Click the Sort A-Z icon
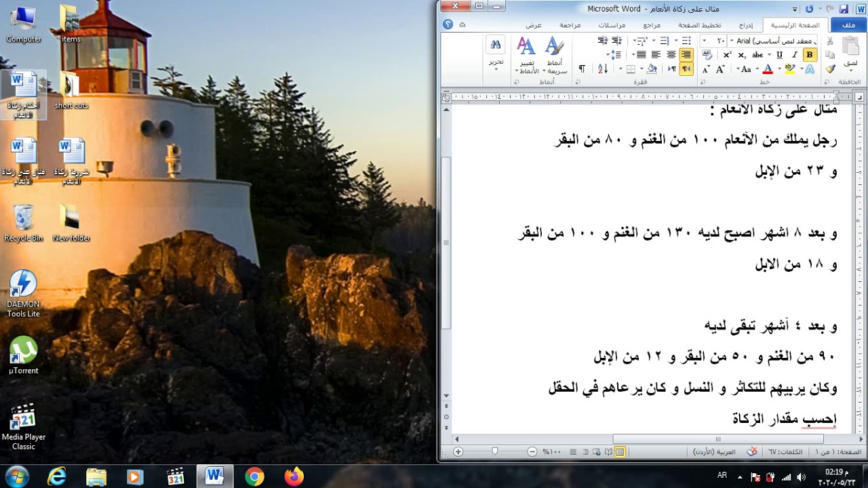This screenshot has height=488, width=868. [603, 68]
